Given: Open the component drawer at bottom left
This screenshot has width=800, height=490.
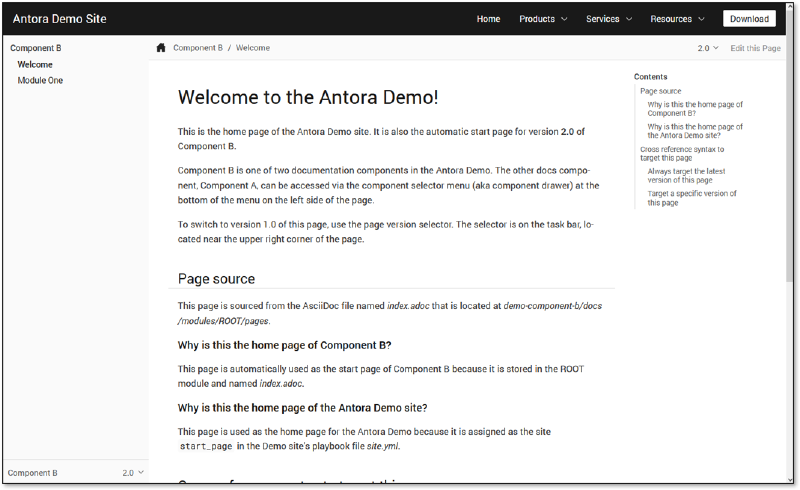Looking at the screenshot, I should 75,472.
